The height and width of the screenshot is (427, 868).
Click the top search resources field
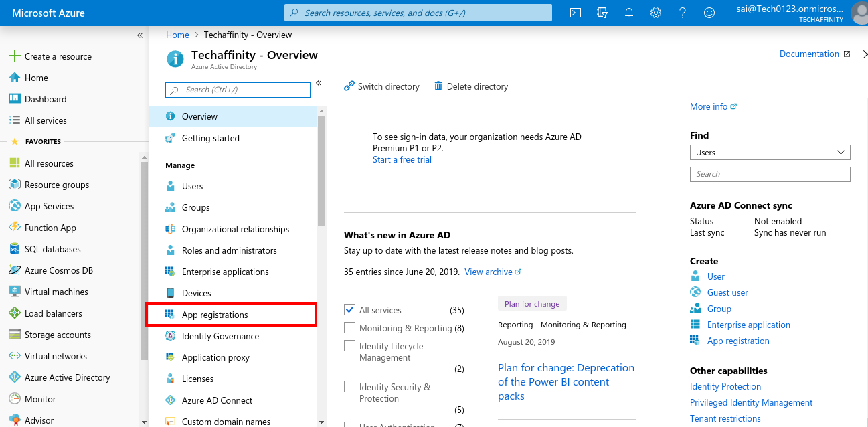(418, 13)
